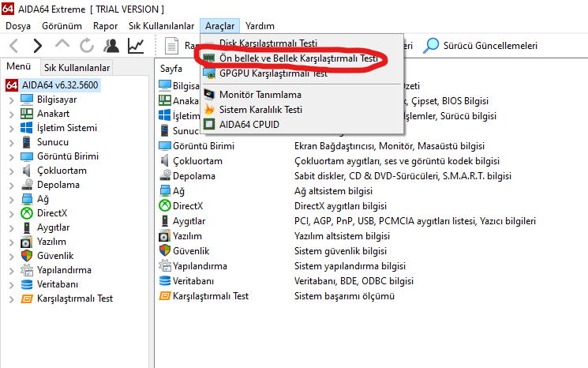Open the Yardım menu
Viewport: 588px width, 368px height.
point(260,26)
